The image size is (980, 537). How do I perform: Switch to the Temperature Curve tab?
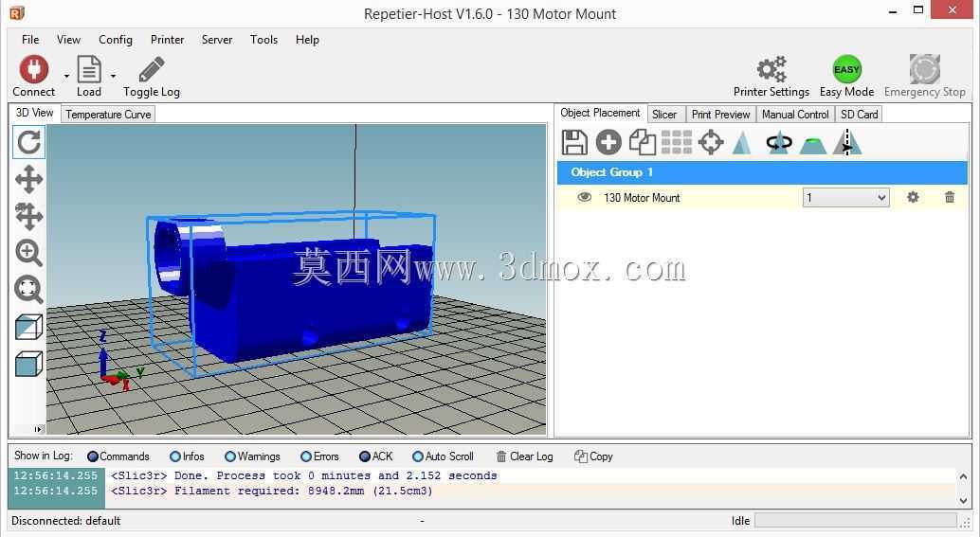tap(108, 115)
